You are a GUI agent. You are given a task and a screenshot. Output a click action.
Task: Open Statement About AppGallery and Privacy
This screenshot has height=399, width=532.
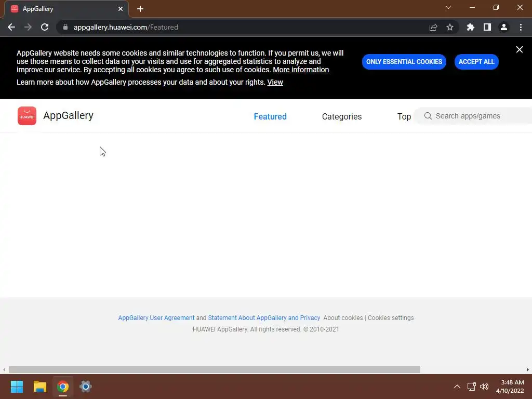264,318
